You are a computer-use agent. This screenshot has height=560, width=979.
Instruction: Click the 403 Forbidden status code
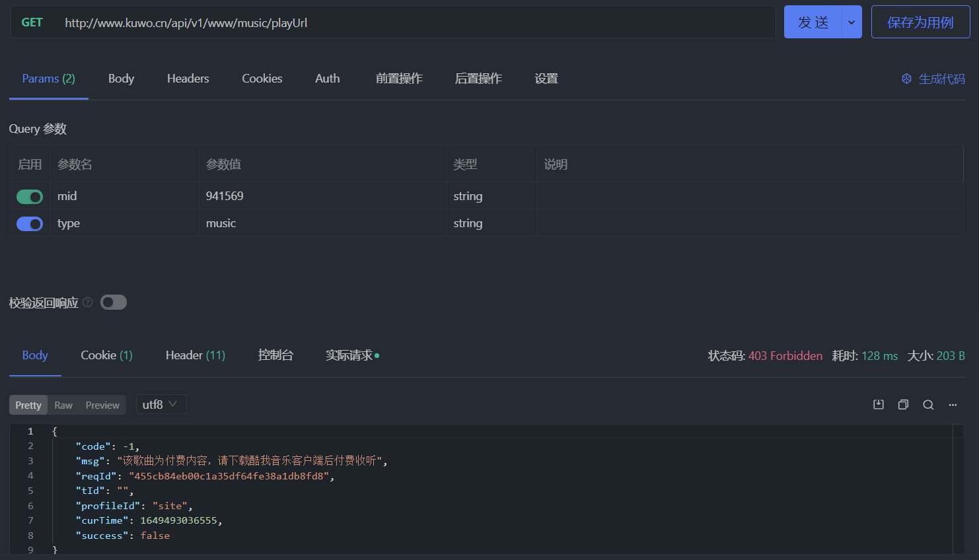coord(785,356)
